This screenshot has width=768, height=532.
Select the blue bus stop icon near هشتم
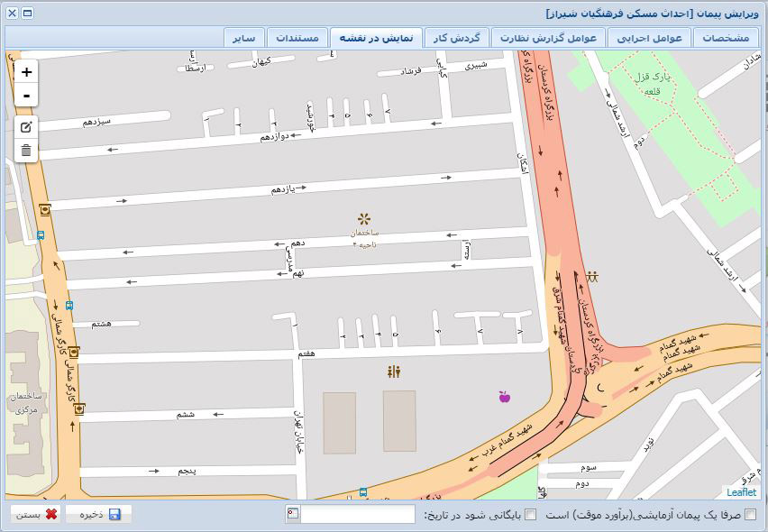click(x=69, y=306)
